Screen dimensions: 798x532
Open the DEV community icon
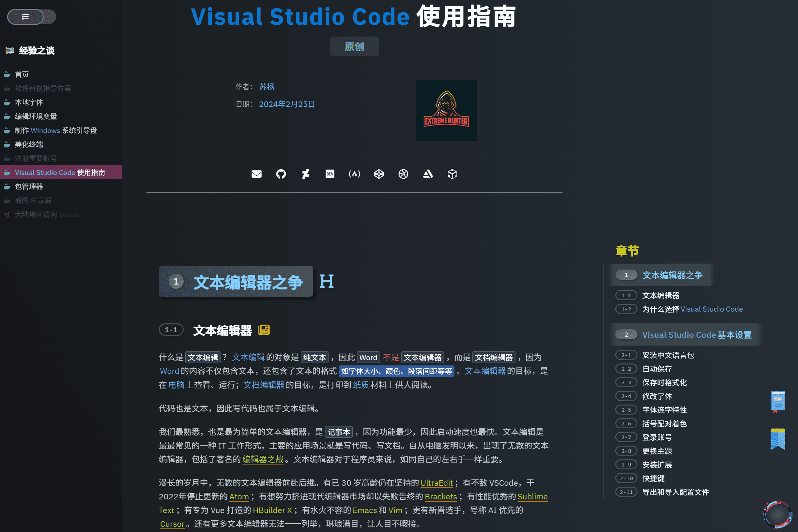click(330, 174)
